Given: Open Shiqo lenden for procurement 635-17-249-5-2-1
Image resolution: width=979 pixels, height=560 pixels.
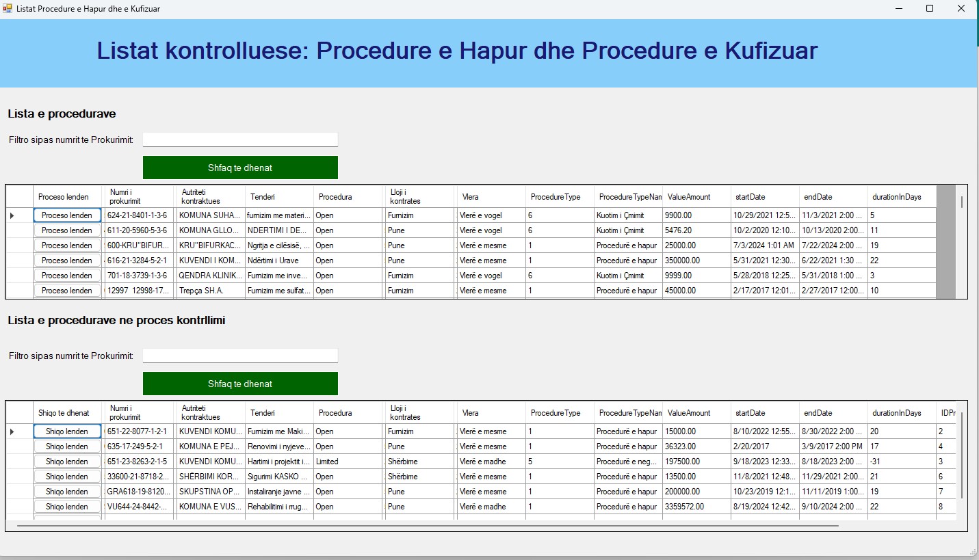Looking at the screenshot, I should click(x=67, y=446).
